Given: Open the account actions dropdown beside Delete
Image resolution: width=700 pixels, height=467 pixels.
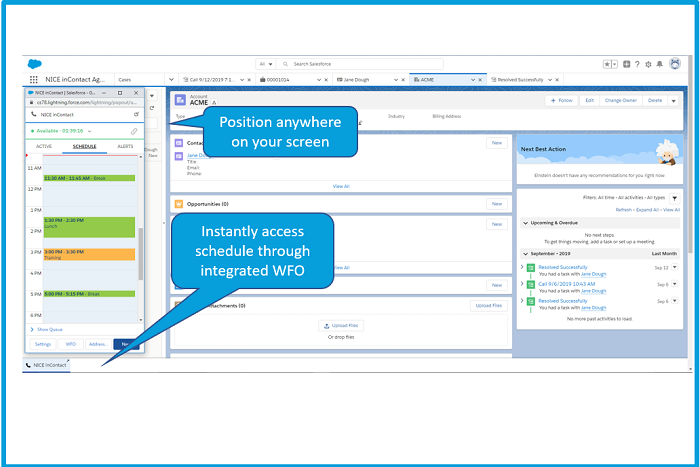Looking at the screenshot, I should click(674, 100).
